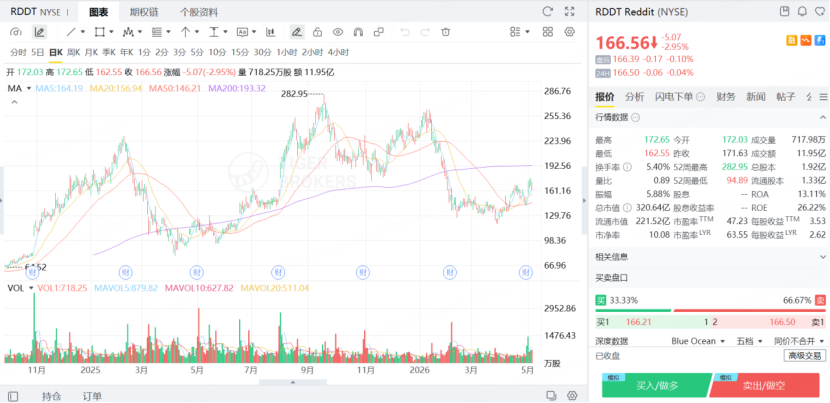830x403 pixels.
Task: Open dropdown arrow beside the Fibonacci tool
Action: pos(168,32)
